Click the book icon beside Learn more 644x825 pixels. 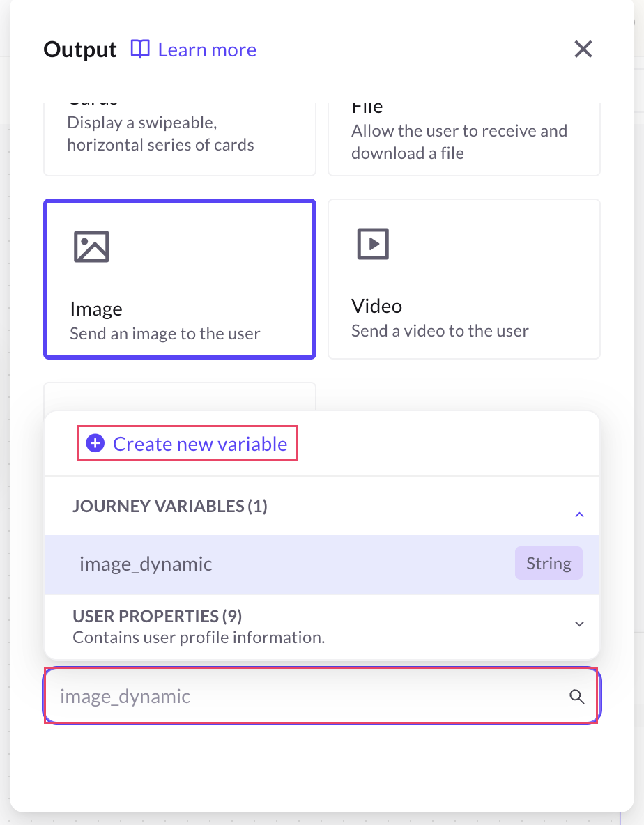[140, 49]
